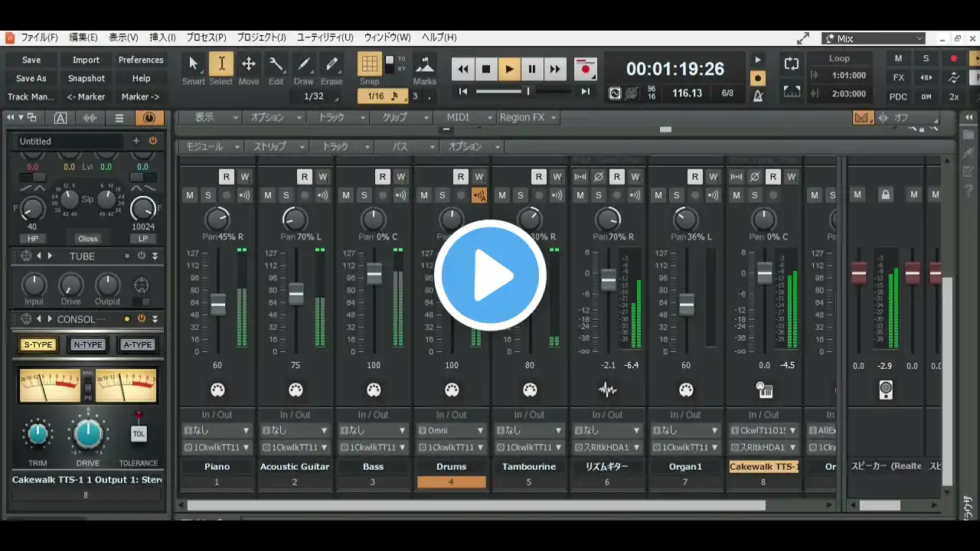Screen dimensions: 980x551
Task: Open the ヘルプ(H) menu
Action: coord(439,37)
